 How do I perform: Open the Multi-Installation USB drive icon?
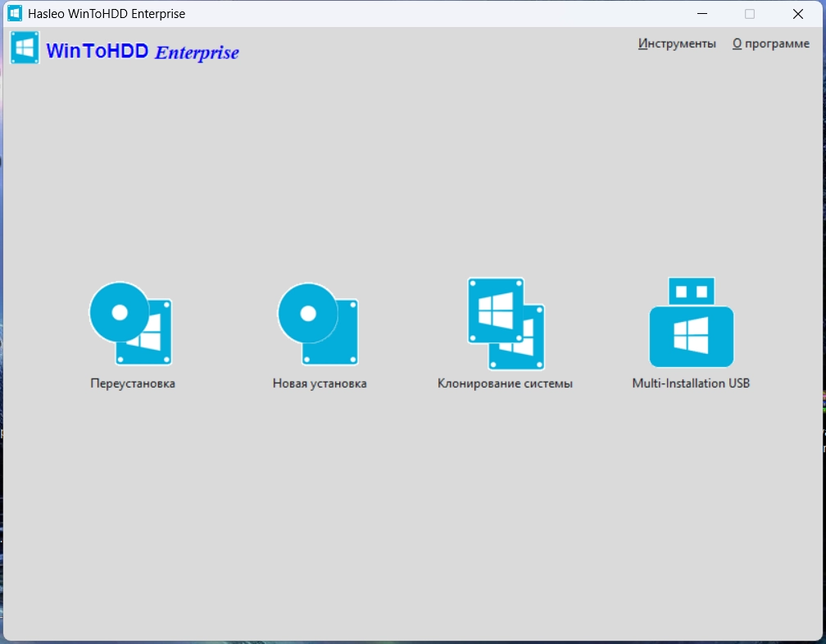point(691,322)
